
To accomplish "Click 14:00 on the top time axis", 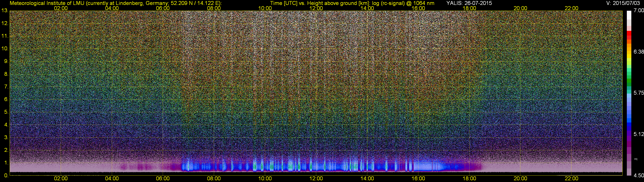I will pos(367,8).
